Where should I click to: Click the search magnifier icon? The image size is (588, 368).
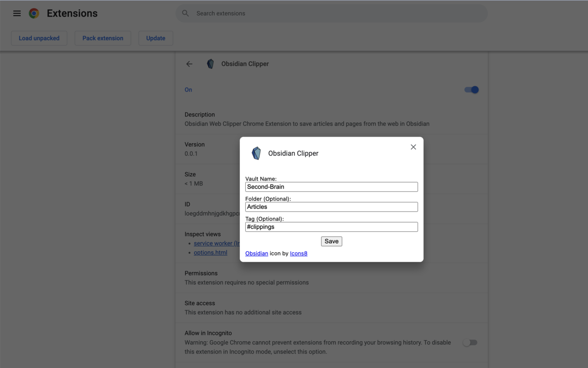(x=186, y=13)
